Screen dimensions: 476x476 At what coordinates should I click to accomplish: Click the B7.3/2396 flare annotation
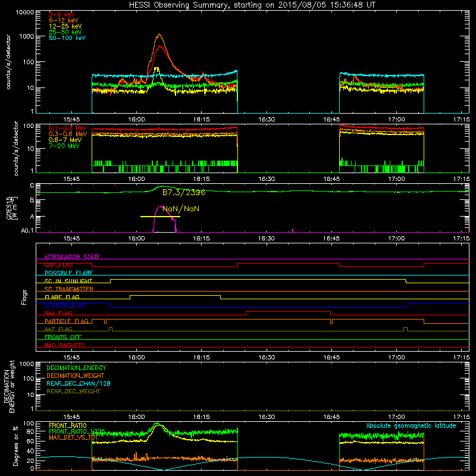point(184,192)
